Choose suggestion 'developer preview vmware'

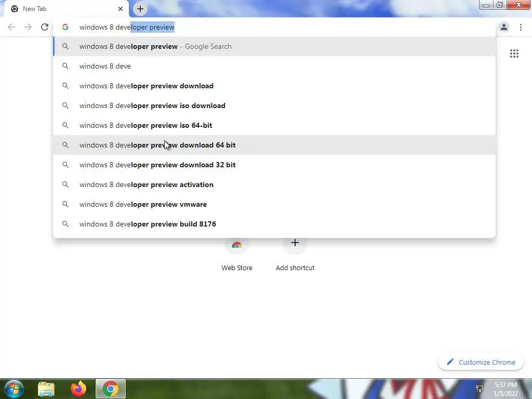(x=274, y=204)
